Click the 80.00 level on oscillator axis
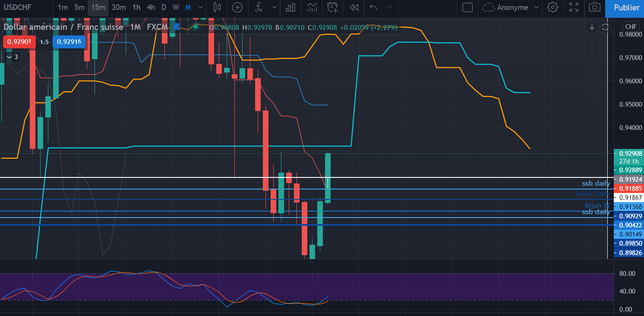The height and width of the screenshot is (316, 644). [628, 273]
